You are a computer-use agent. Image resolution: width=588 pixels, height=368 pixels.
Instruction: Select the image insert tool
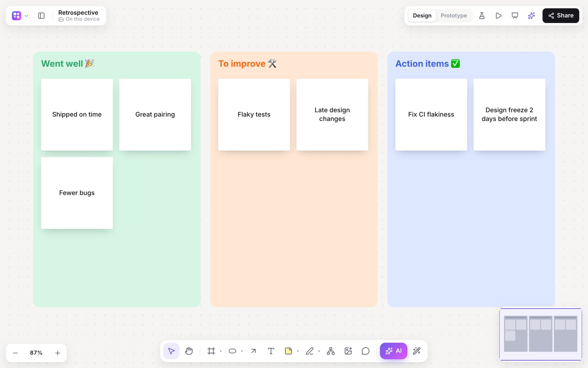348,351
